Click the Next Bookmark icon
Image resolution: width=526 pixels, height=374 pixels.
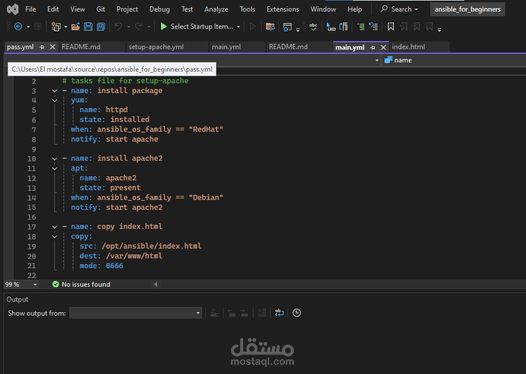(416, 26)
